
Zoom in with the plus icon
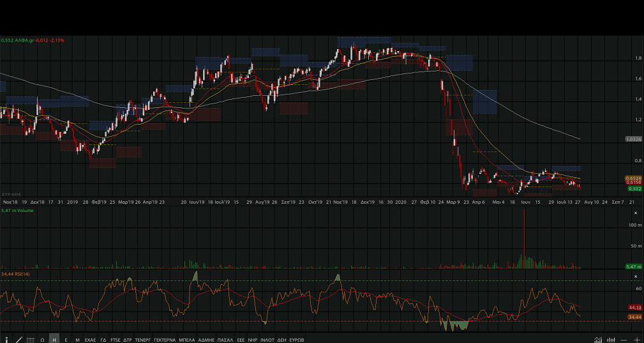[x=637, y=340]
